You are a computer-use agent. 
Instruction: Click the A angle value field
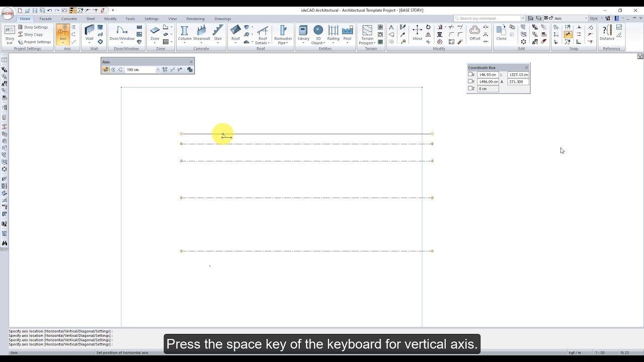519,81
